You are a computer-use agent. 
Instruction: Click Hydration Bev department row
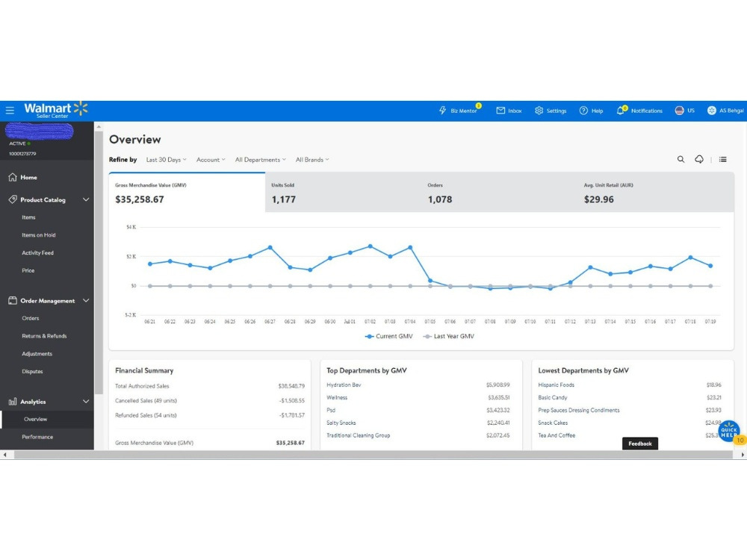click(x=418, y=385)
